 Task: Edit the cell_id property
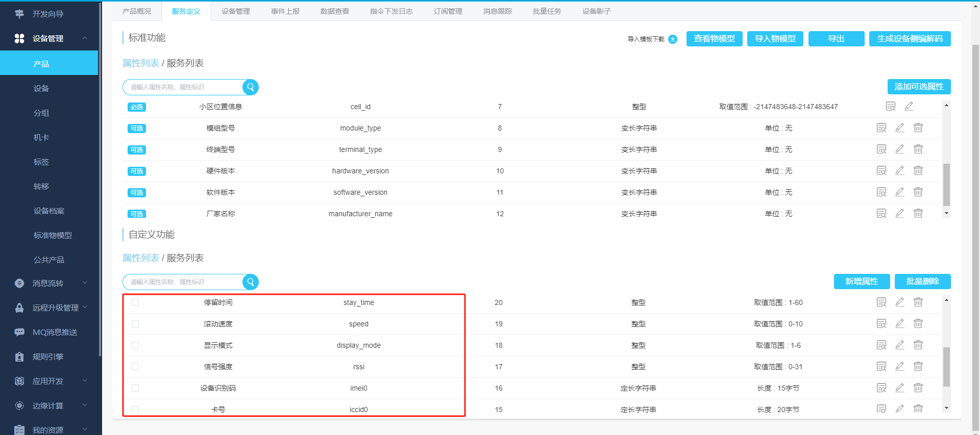point(909,106)
